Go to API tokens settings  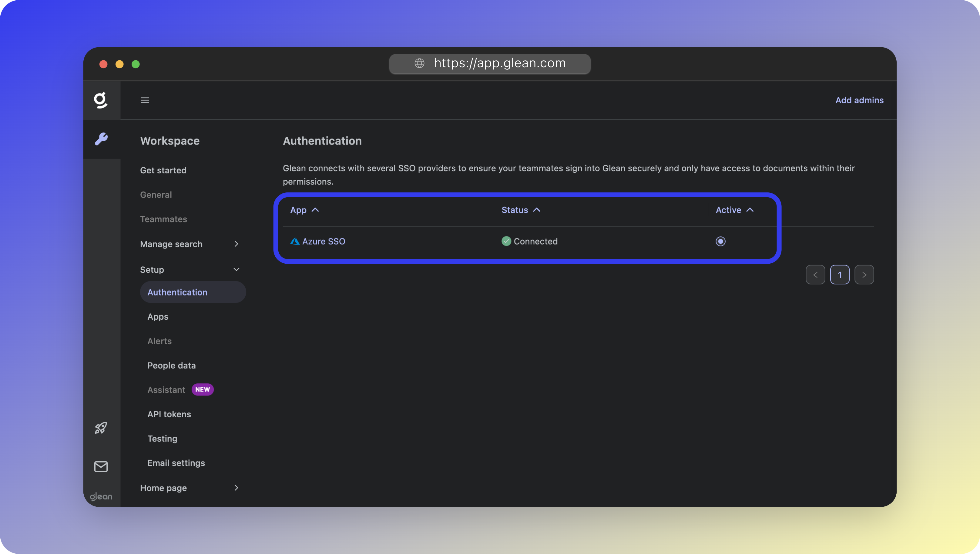(169, 414)
